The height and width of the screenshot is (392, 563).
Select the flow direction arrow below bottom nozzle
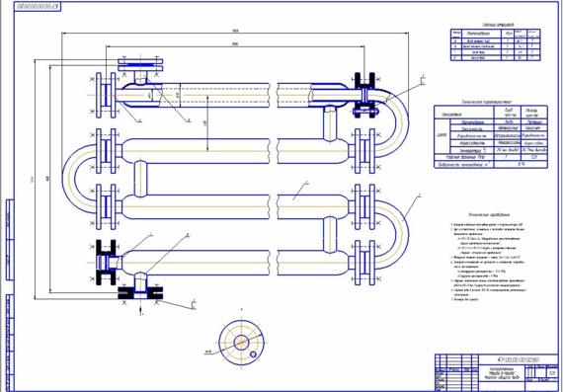140,311
